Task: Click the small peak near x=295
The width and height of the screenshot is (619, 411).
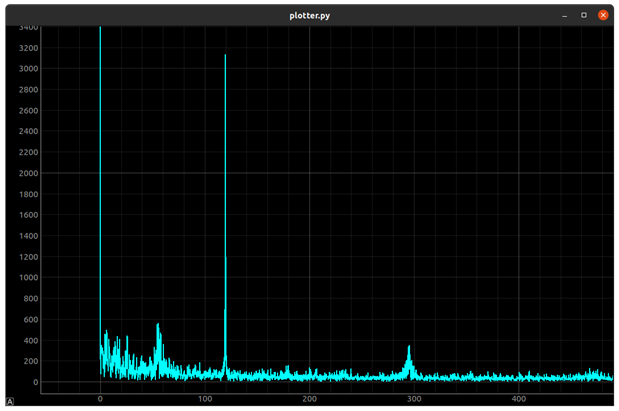Action: [409, 347]
